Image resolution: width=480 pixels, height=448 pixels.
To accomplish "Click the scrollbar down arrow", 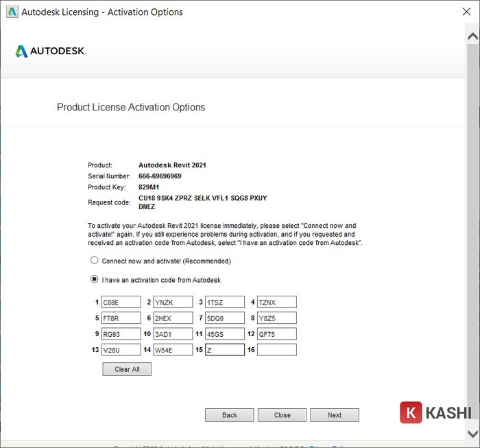I will click(472, 434).
